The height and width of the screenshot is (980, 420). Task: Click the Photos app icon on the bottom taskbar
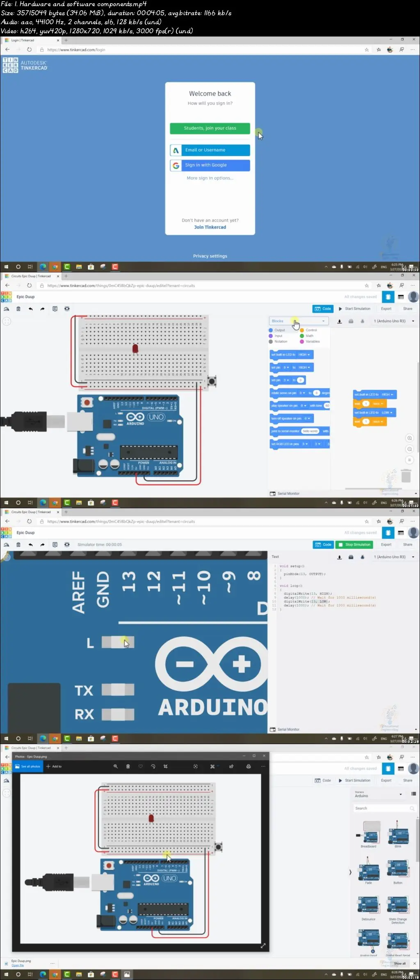click(x=127, y=974)
